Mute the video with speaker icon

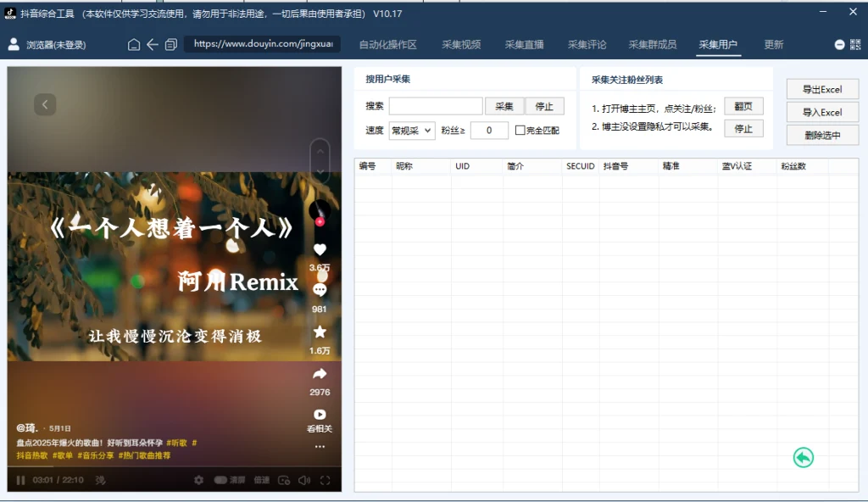tap(304, 481)
